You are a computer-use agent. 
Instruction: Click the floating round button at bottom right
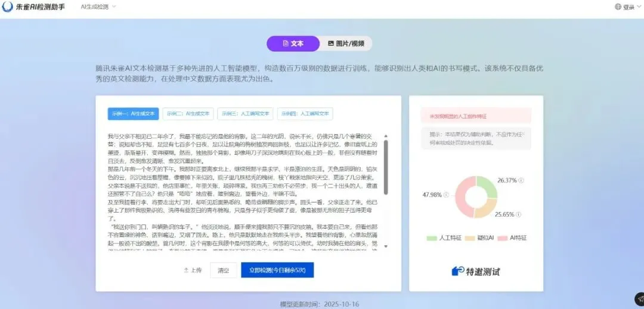pos(639,298)
